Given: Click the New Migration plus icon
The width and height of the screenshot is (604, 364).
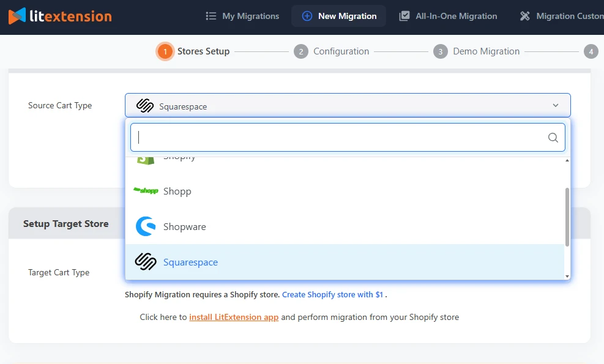Looking at the screenshot, I should 307,16.
